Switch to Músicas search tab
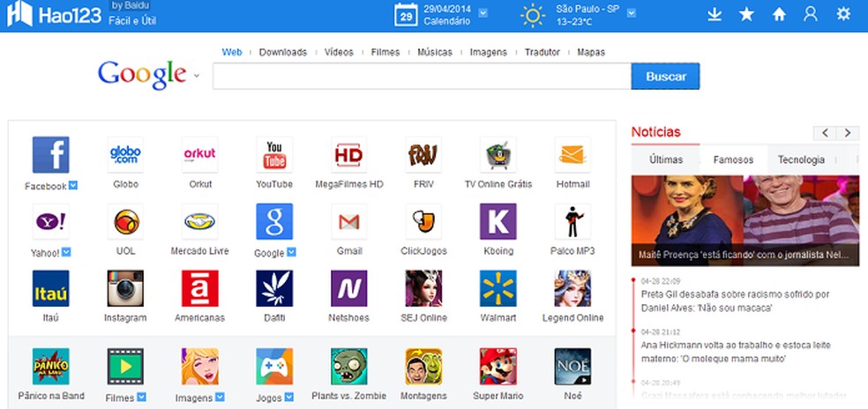 [x=435, y=52]
